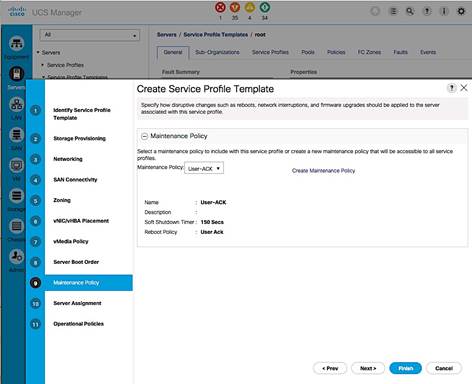The width and height of the screenshot is (472, 384).
Task: Go to step 2 Storage Provisioning
Action: (79, 138)
